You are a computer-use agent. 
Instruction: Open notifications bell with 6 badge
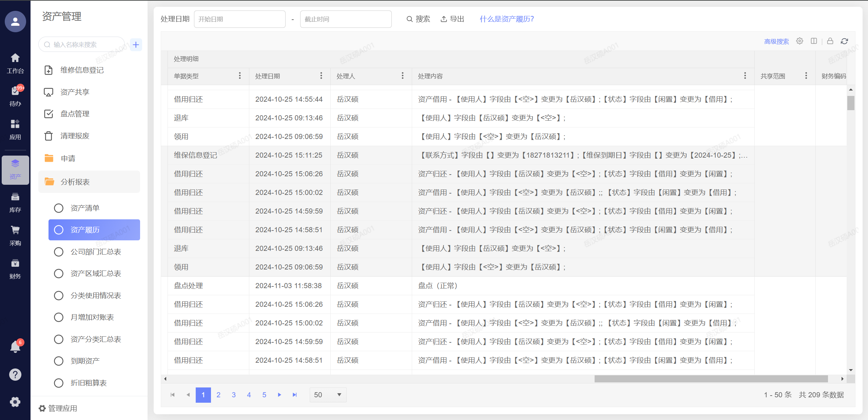(15, 347)
